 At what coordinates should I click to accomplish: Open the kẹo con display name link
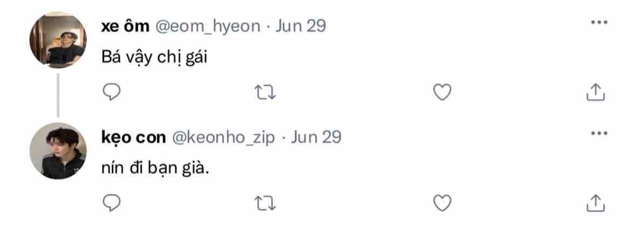click(133, 137)
